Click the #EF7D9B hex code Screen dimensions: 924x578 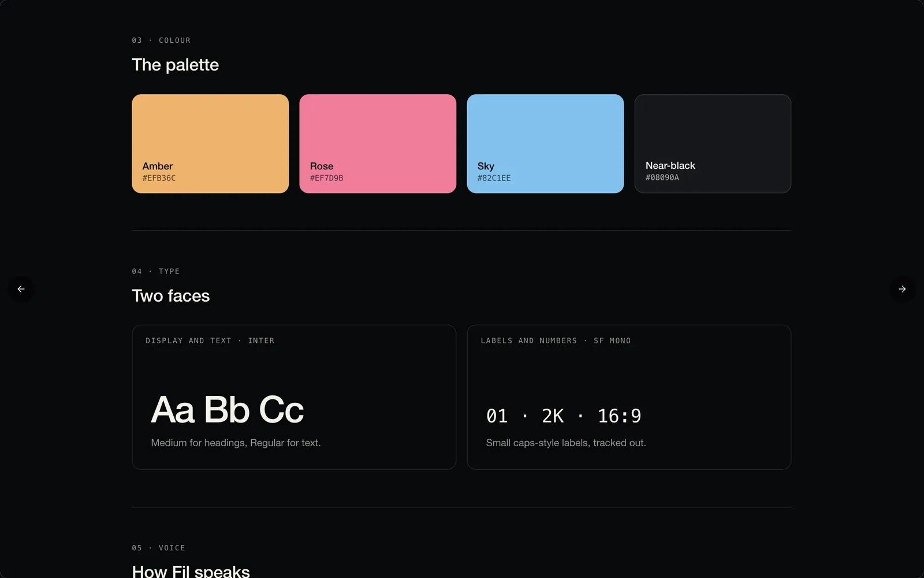tap(326, 178)
